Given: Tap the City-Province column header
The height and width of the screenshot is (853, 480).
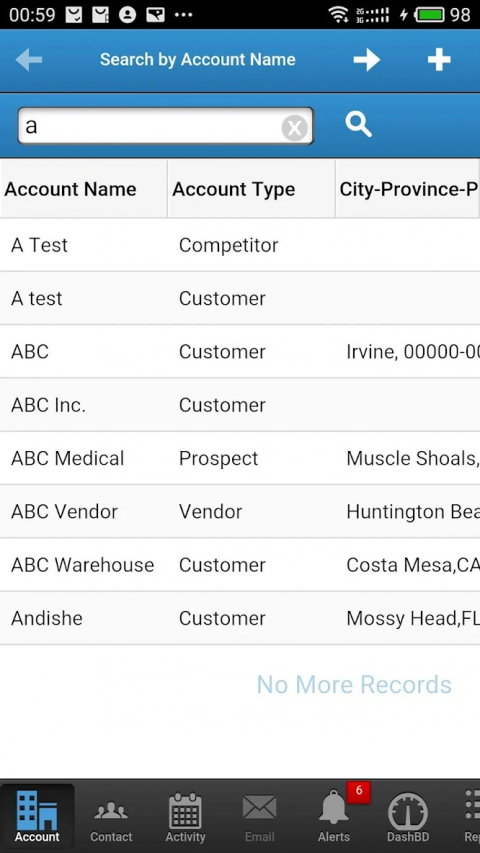Looking at the screenshot, I should click(x=408, y=189).
